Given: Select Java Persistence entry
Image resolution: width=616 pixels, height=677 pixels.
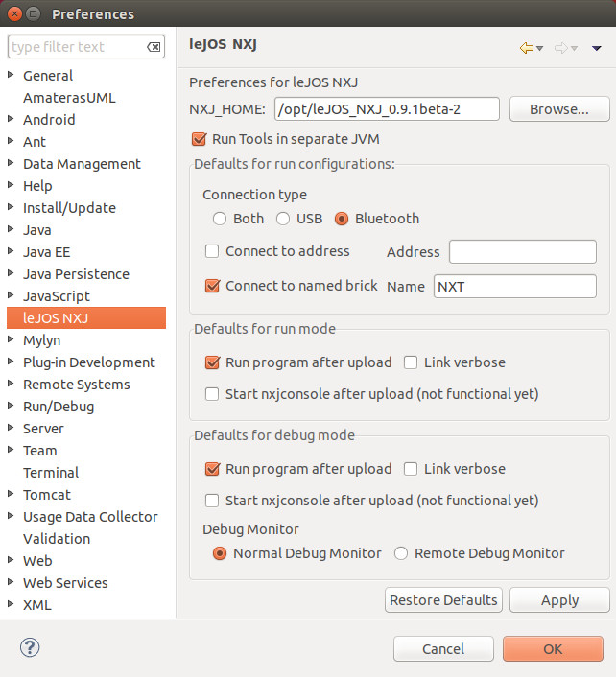Looking at the screenshot, I should (76, 274).
